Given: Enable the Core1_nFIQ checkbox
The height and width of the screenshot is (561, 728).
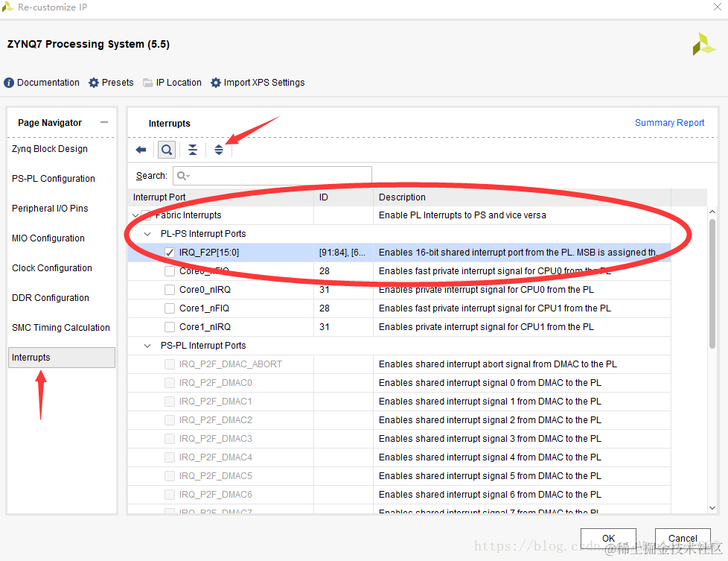Looking at the screenshot, I should coord(170,308).
